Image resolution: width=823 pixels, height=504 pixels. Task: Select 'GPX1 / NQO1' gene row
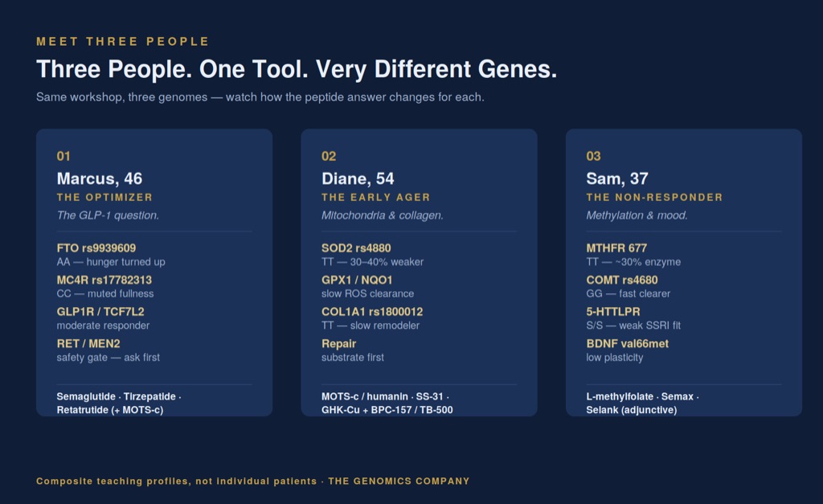click(x=357, y=280)
